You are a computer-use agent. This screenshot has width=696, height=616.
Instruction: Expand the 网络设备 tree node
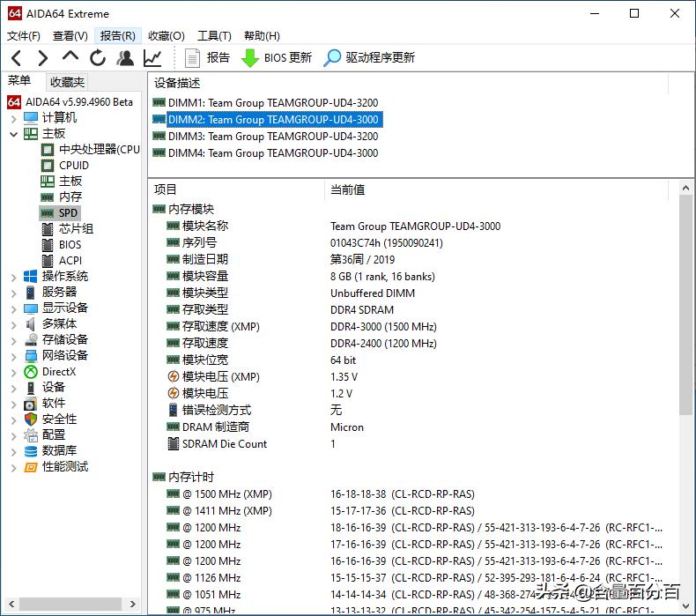(14, 357)
